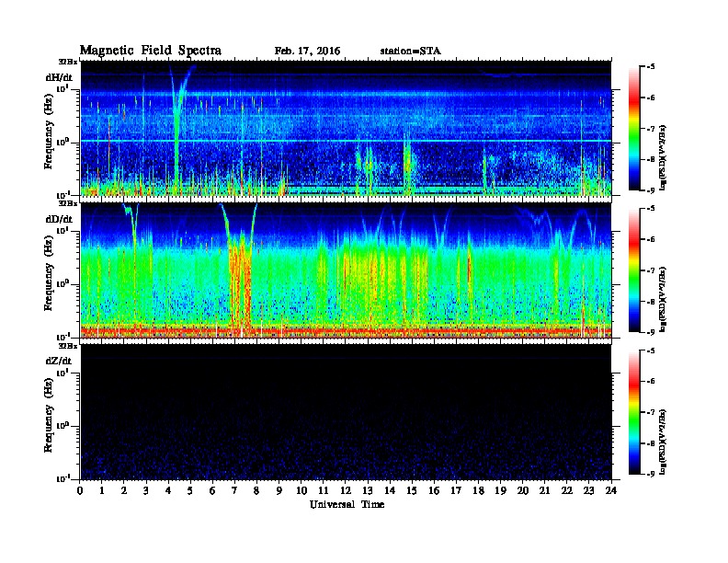Click the log PSD unit label beside dH/dt color bar
The height and width of the screenshot is (563, 728).
663,157
